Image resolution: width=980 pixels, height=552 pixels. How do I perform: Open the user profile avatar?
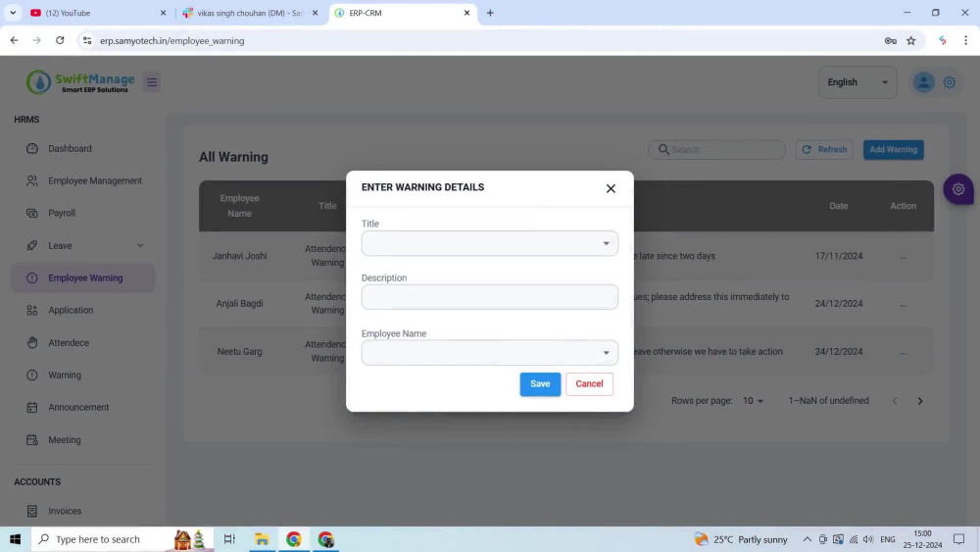tap(924, 82)
